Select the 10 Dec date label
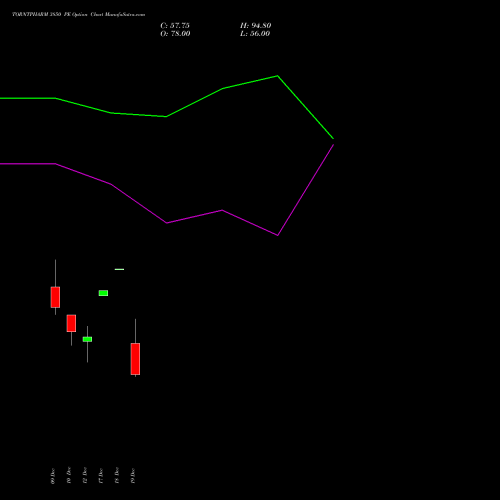Screen dimensions: 500x500 pyautogui.click(x=69, y=475)
